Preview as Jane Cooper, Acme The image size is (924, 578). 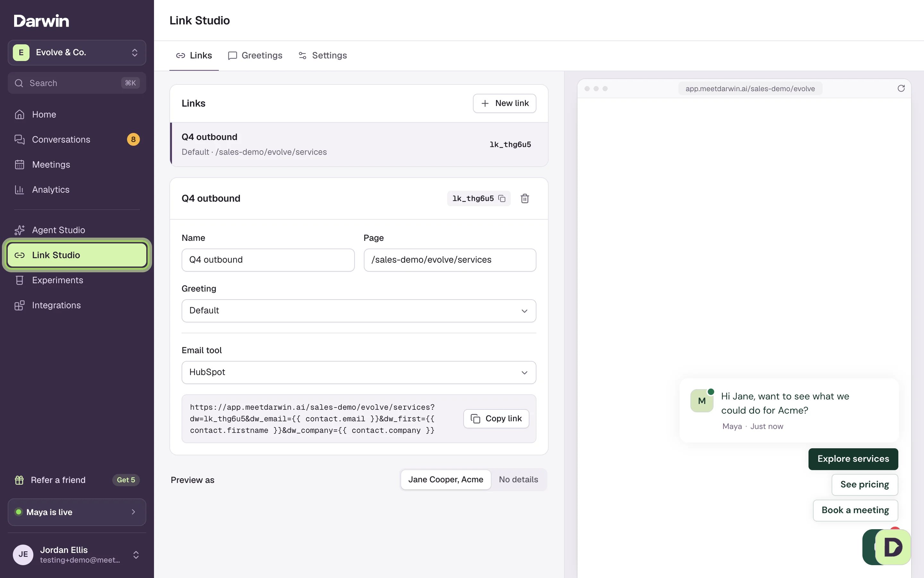[x=446, y=479]
